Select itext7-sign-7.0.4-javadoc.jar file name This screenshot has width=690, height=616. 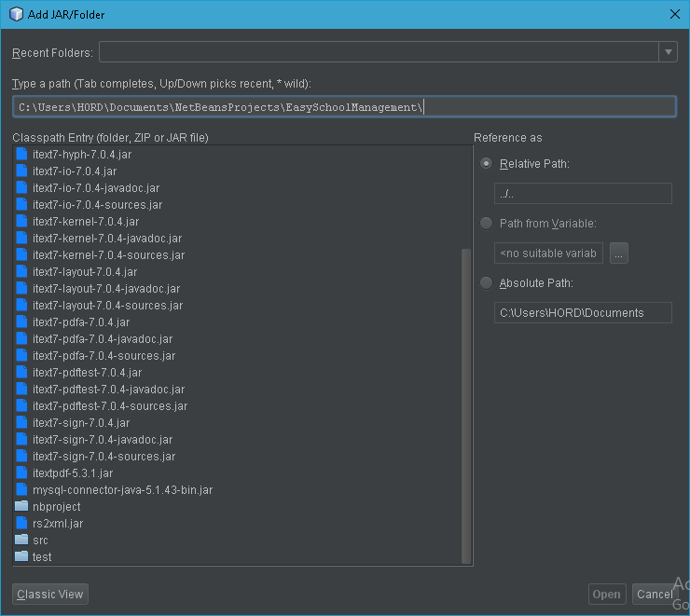103,440
